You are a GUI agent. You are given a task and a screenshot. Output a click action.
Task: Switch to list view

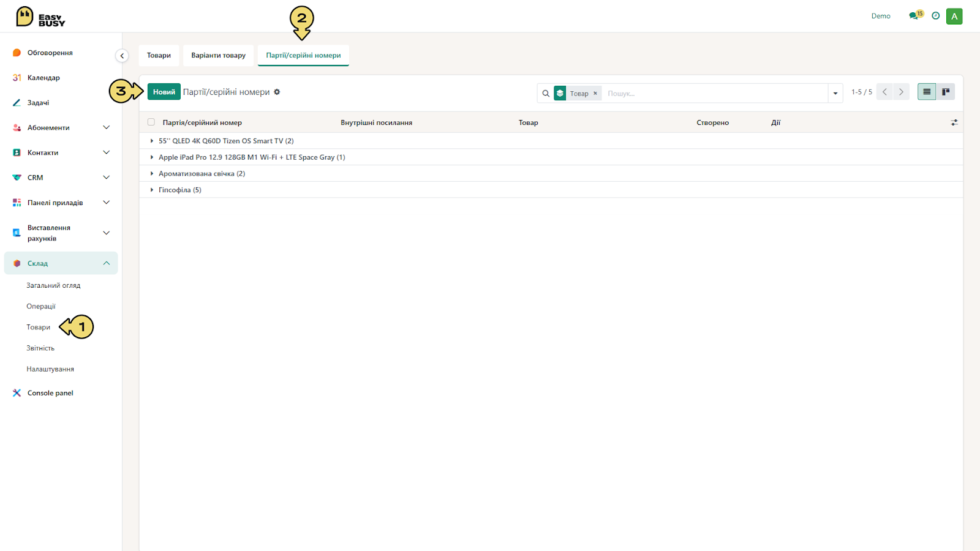(x=927, y=92)
